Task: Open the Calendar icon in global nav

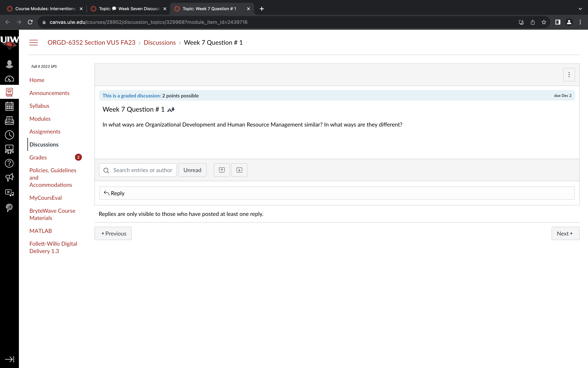Action: pyautogui.click(x=9, y=106)
